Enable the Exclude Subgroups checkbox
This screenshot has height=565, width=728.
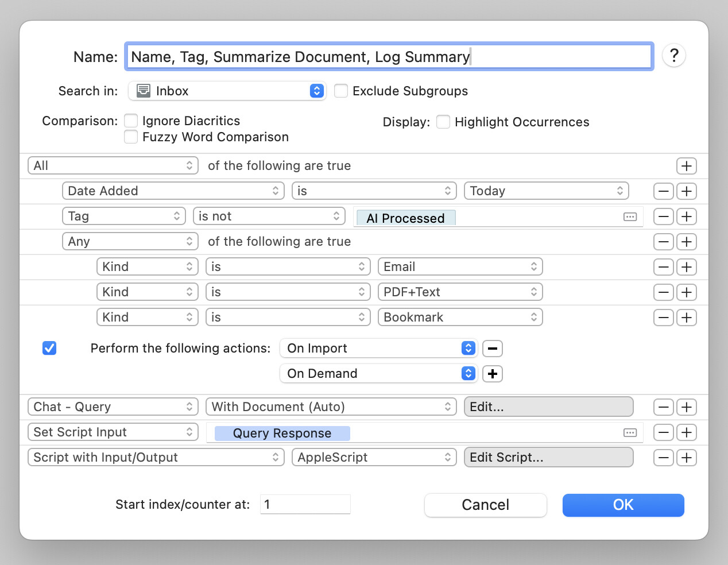[341, 91]
